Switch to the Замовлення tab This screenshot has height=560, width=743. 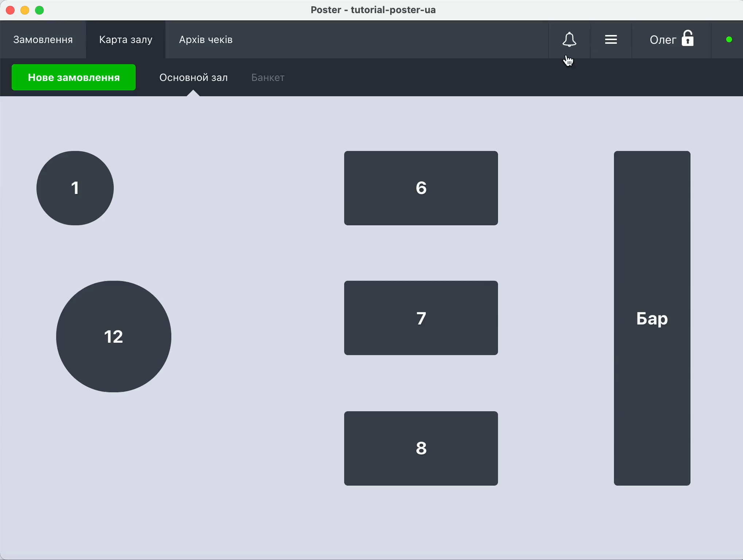(x=43, y=39)
